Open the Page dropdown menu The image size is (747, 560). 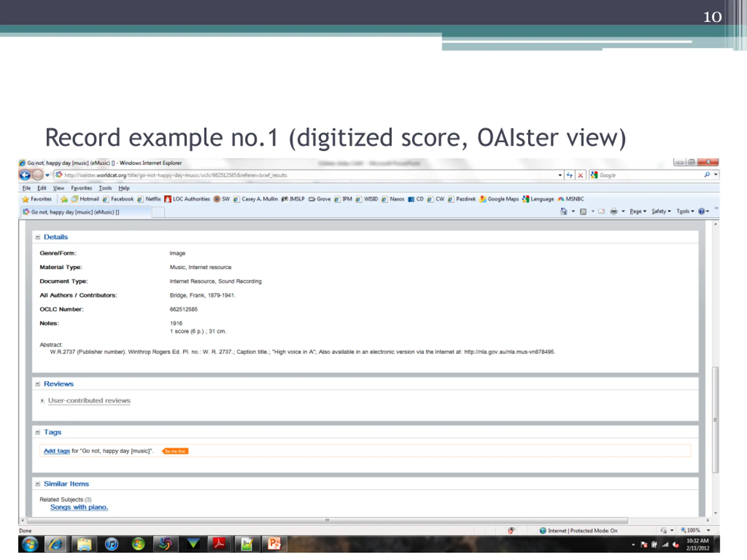[638, 211]
